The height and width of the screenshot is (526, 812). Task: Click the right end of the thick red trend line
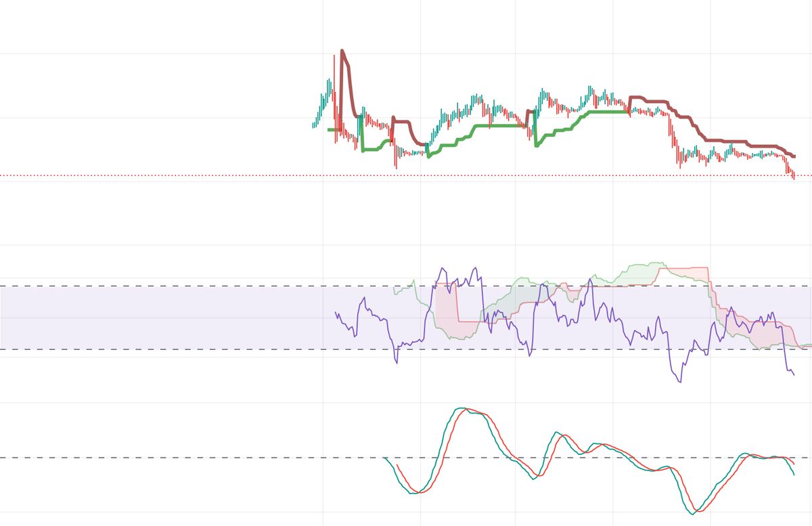point(794,156)
